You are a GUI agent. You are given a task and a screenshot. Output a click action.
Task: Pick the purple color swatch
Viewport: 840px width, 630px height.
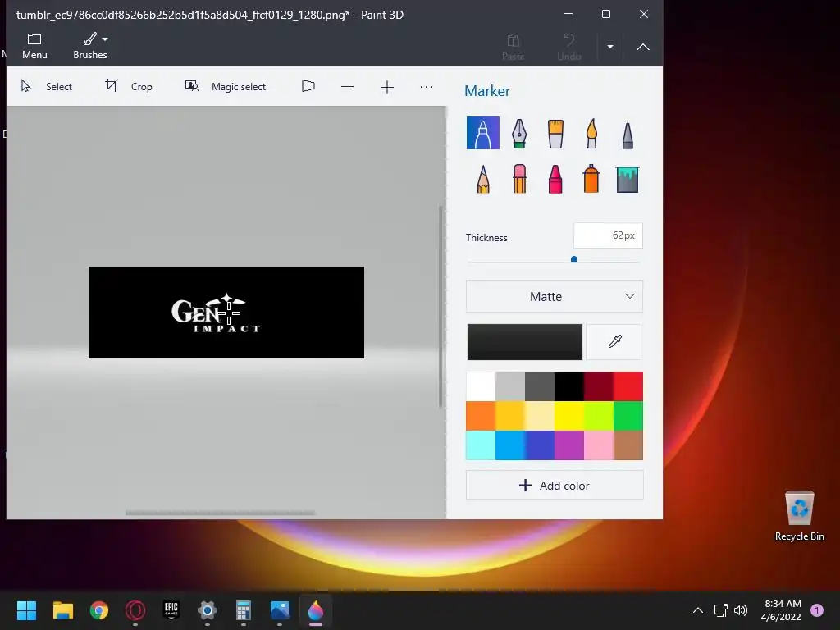pyautogui.click(x=569, y=445)
